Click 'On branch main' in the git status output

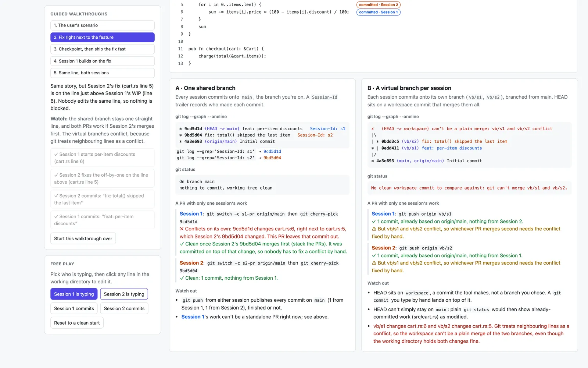pos(197,182)
